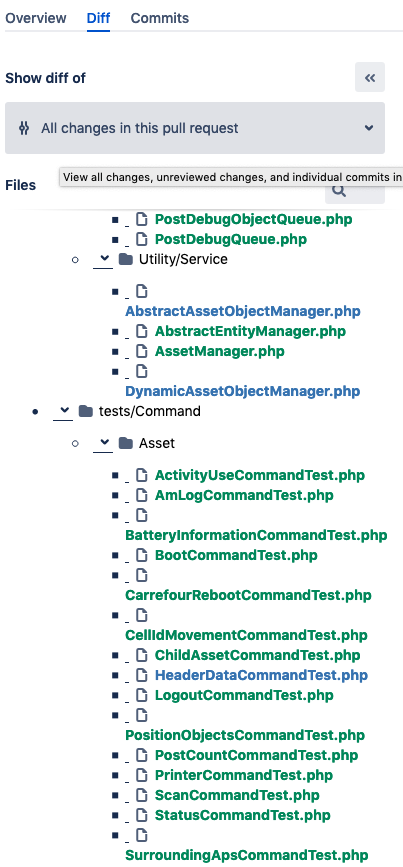This screenshot has width=403, height=867.
Task: Click the Asset folder label
Action: click(x=157, y=443)
